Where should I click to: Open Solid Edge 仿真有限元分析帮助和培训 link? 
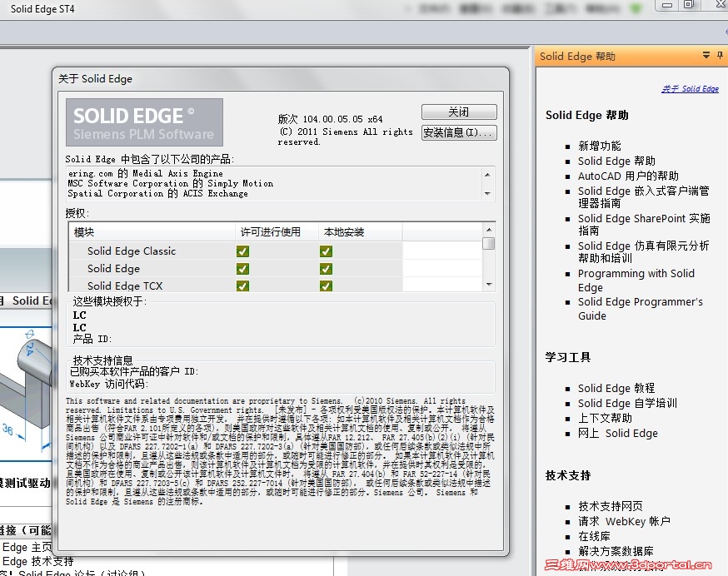click(x=644, y=251)
